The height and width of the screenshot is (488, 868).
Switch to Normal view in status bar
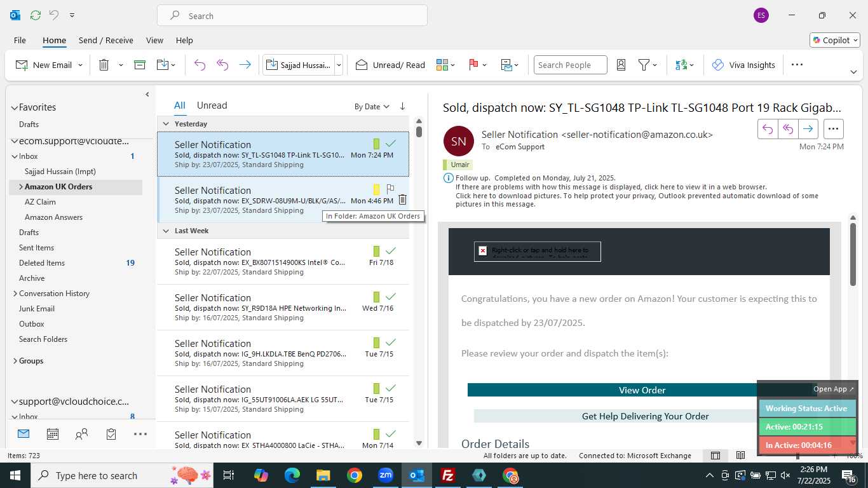715,456
